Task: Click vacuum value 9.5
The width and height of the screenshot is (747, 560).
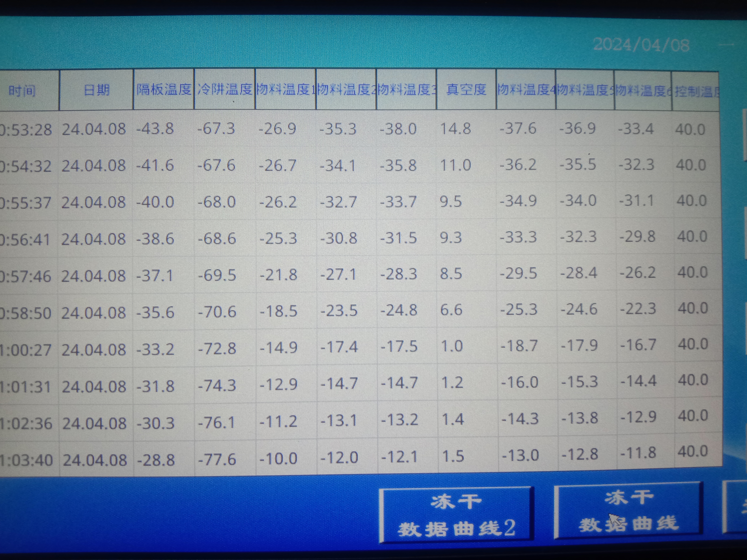Action: click(x=451, y=202)
